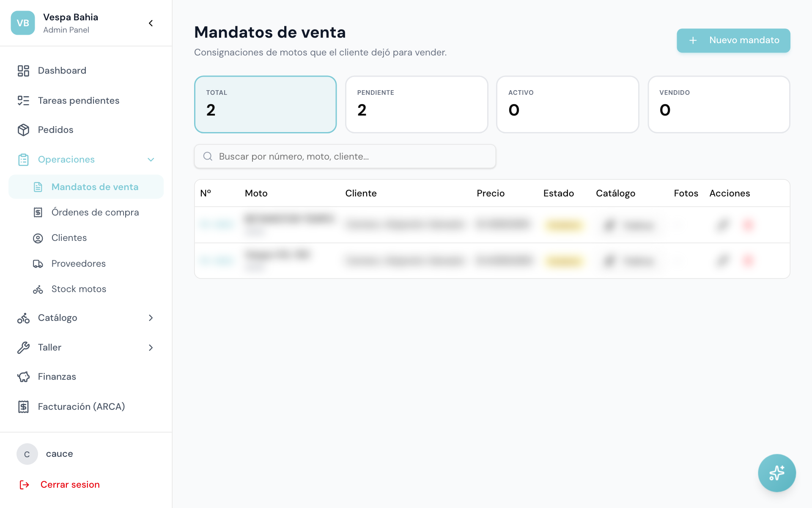Navigate to Clientes
The height and width of the screenshot is (508, 812).
[x=86, y=238]
